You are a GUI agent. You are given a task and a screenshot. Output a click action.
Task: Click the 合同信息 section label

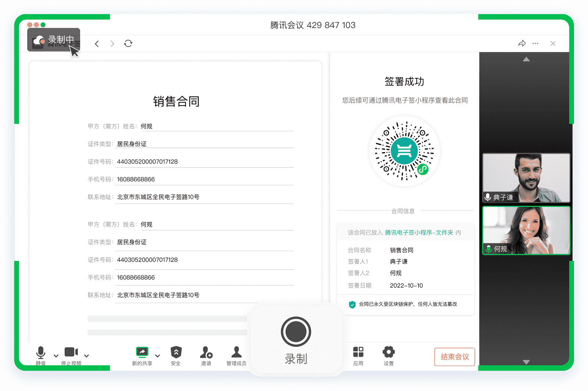[x=403, y=211]
